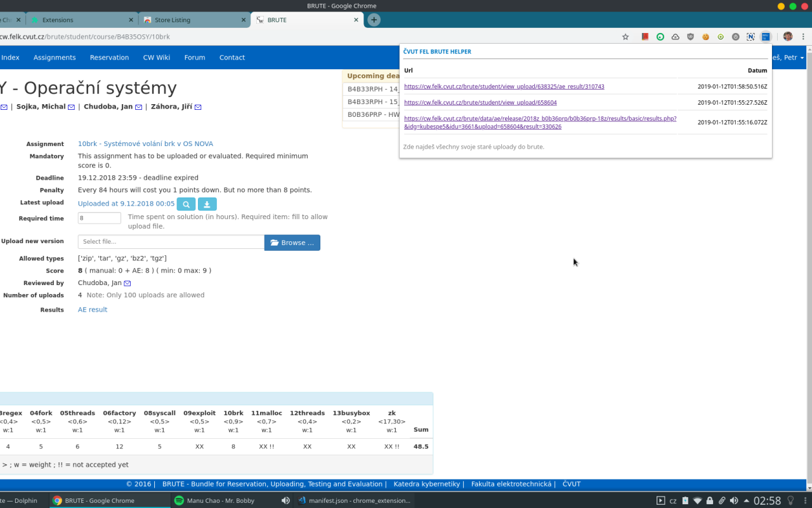Go to Reservation in the navigation bar
The width and height of the screenshot is (812, 508).
coord(109,58)
